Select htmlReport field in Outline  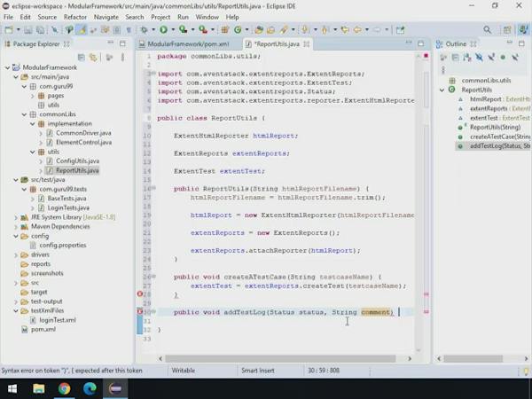[x=486, y=99]
